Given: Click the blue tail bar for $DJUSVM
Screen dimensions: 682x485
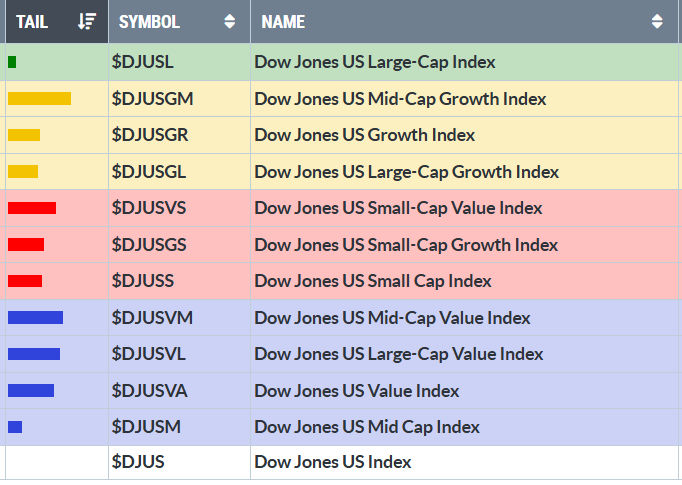Looking at the screenshot, I should tap(35, 318).
